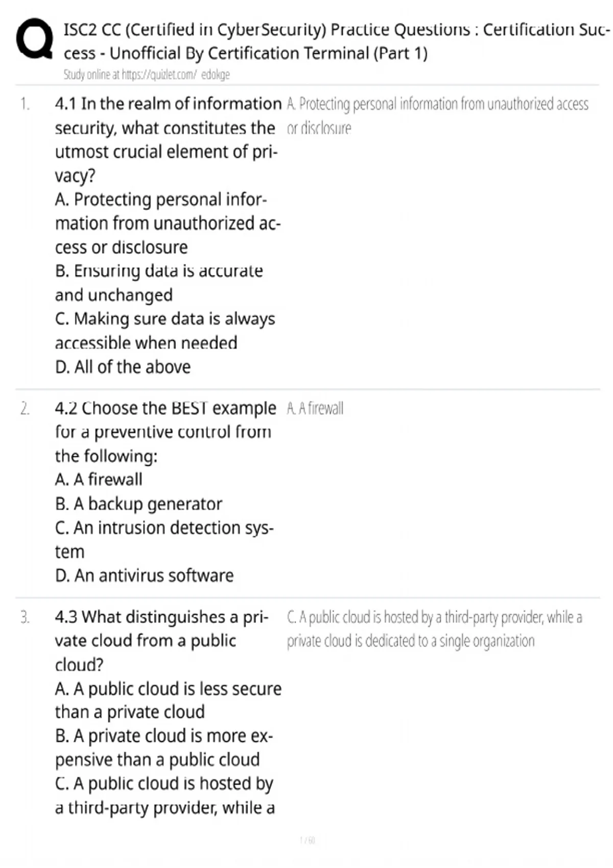Choose option A. A firewall in question 2

(x=99, y=479)
